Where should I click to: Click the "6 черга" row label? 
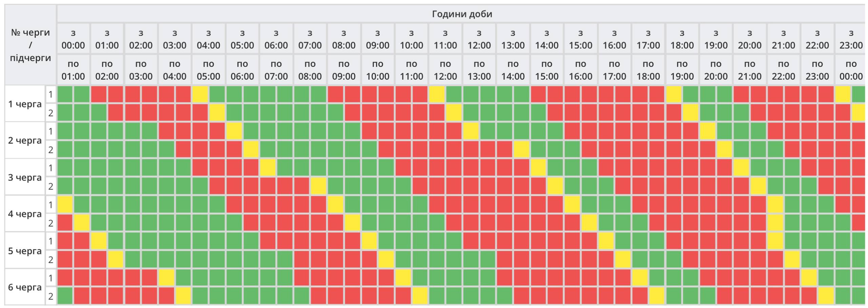coord(25,287)
